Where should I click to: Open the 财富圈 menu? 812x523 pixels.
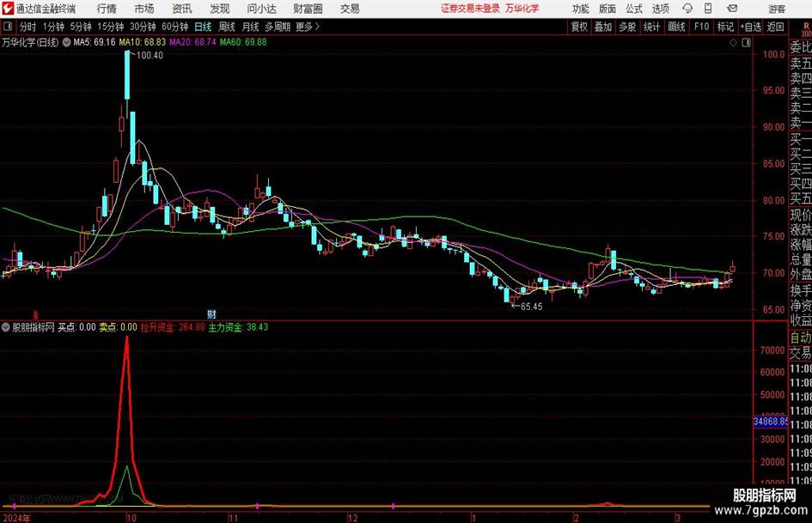pyautogui.click(x=308, y=9)
